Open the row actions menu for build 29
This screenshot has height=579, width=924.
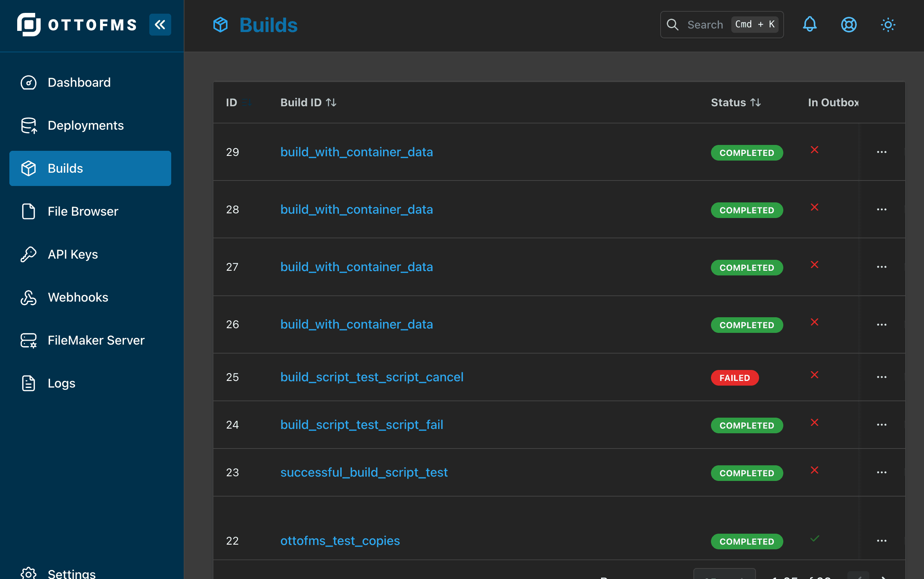[882, 152]
